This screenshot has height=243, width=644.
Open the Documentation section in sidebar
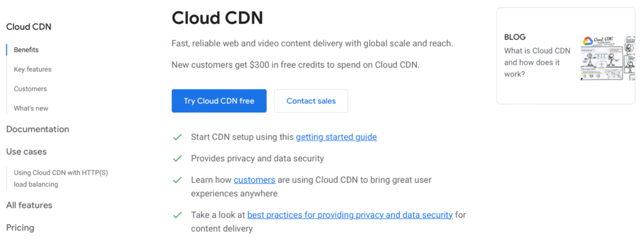coord(38,129)
